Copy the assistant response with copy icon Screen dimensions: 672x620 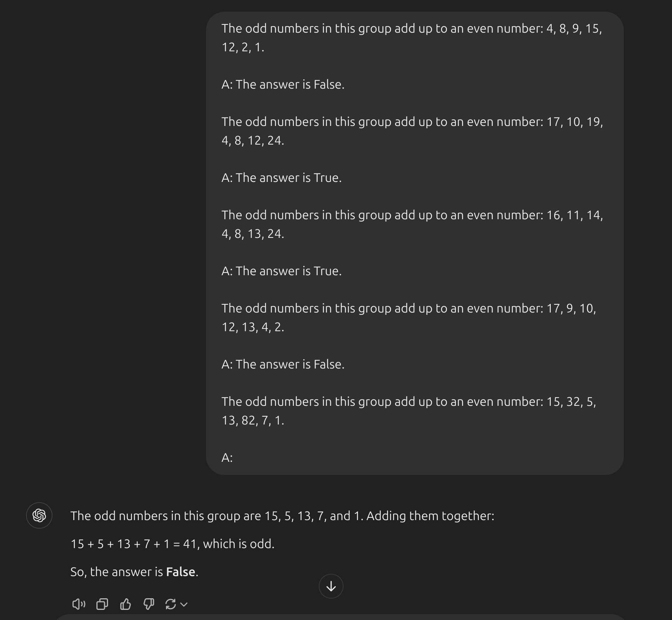click(x=102, y=604)
